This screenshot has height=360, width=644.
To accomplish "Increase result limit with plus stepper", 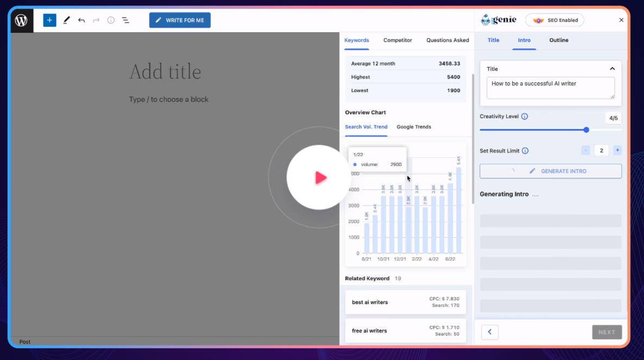I will coord(617,150).
